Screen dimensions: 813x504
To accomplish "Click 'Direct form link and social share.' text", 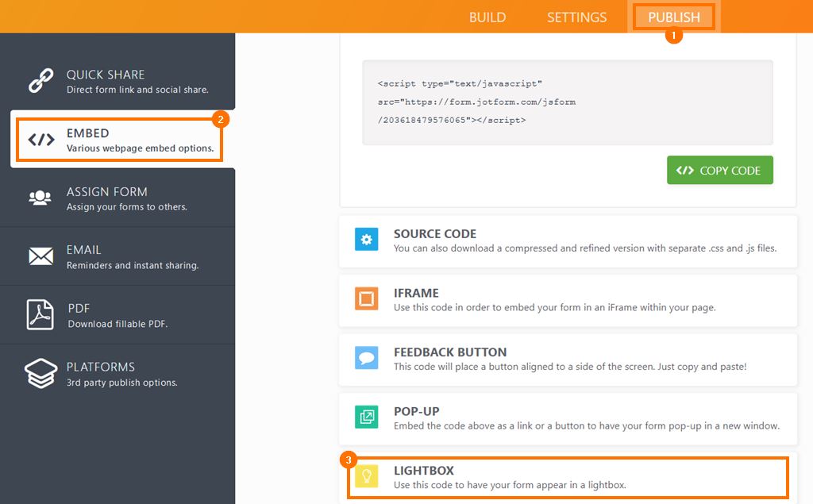I will point(137,90).
